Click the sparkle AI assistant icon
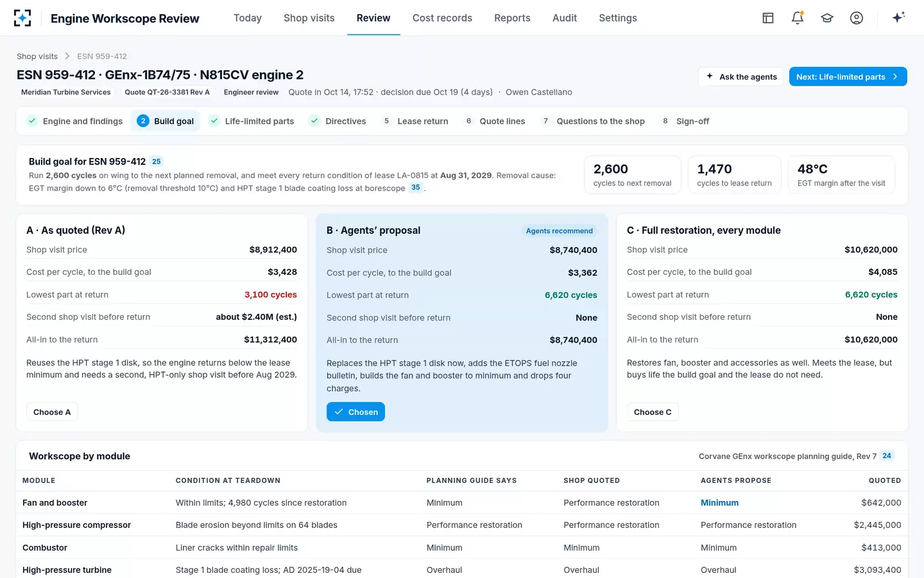Image resolution: width=924 pixels, height=578 pixels. click(898, 17)
